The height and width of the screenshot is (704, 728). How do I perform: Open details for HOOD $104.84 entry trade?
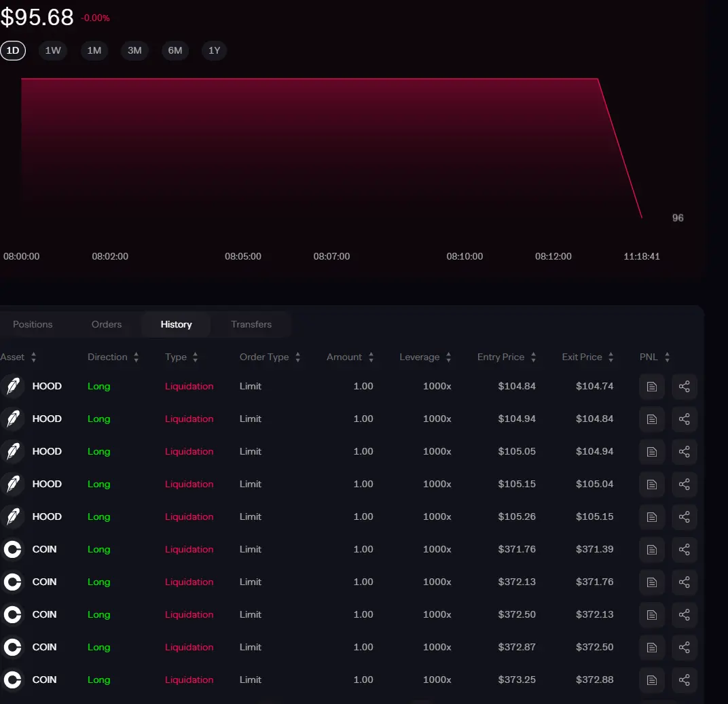pos(651,386)
